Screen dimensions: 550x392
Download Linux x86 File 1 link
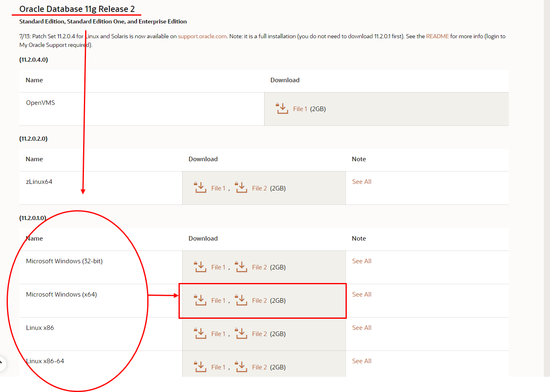pos(218,334)
